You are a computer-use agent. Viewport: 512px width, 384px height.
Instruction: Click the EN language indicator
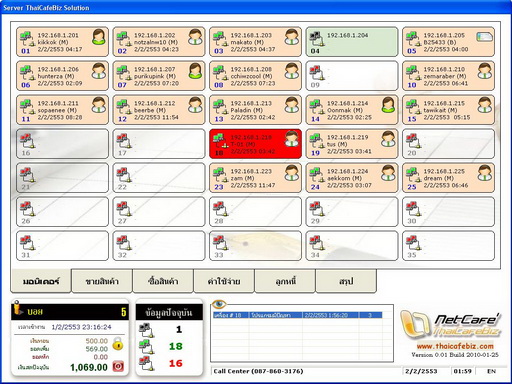[x=491, y=371]
